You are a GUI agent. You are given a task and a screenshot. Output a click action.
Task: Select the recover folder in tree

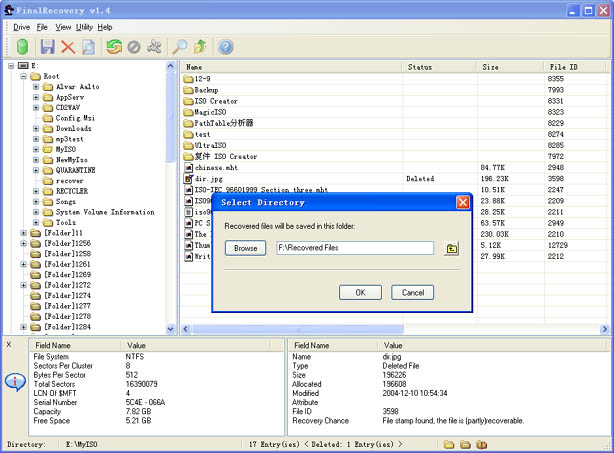[69, 181]
